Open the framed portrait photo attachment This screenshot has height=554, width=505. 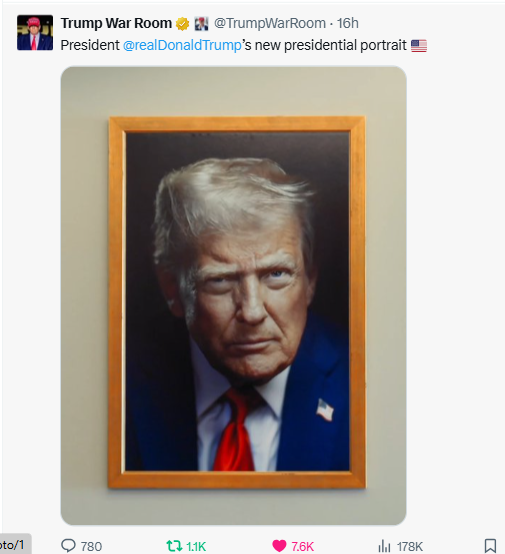pyautogui.click(x=234, y=295)
